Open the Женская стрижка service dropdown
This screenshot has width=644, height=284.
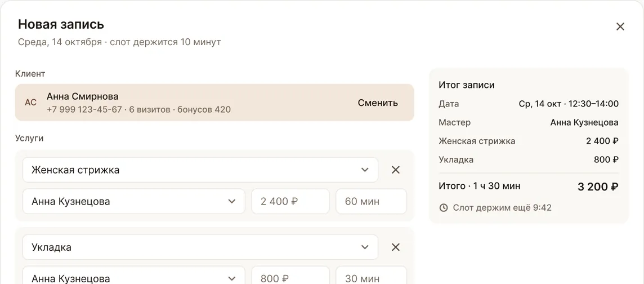point(200,170)
